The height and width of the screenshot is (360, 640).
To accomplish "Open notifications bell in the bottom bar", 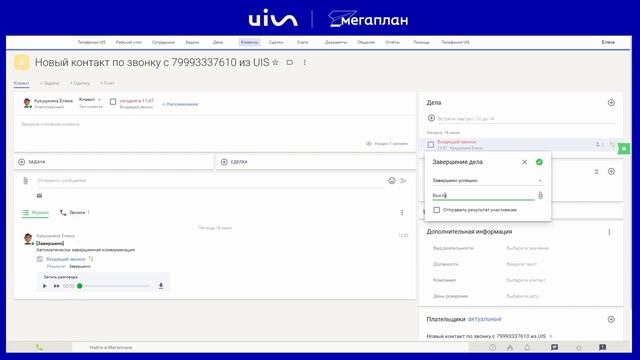I will click(x=527, y=347).
